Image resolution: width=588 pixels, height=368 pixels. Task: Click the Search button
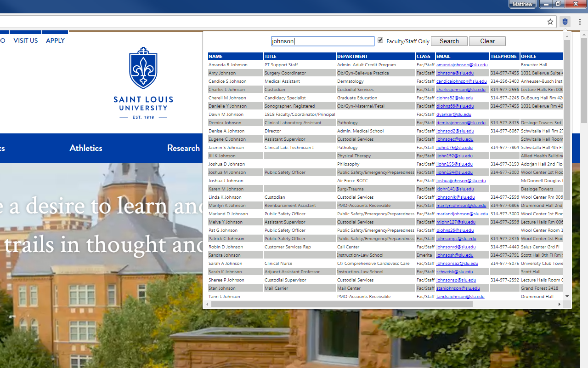pyautogui.click(x=449, y=41)
